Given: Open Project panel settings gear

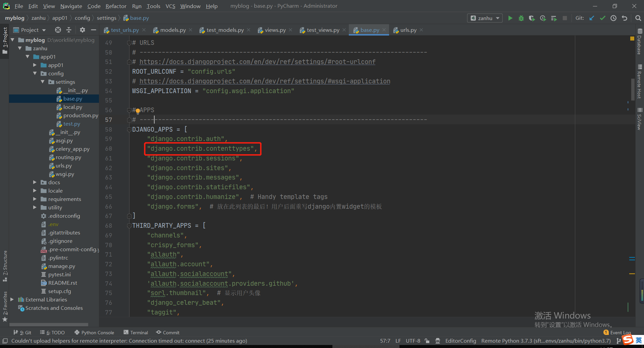Looking at the screenshot, I should (x=83, y=30).
